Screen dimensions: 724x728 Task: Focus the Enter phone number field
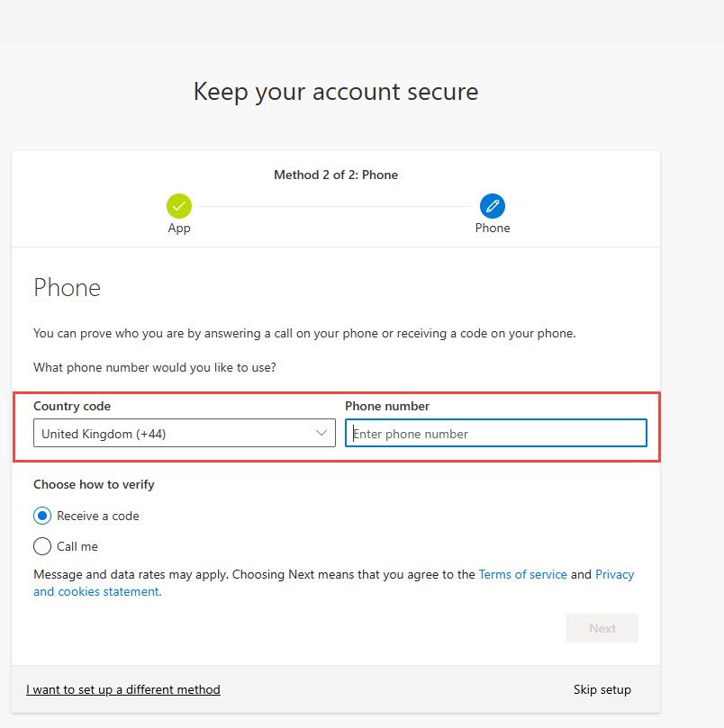coord(495,434)
